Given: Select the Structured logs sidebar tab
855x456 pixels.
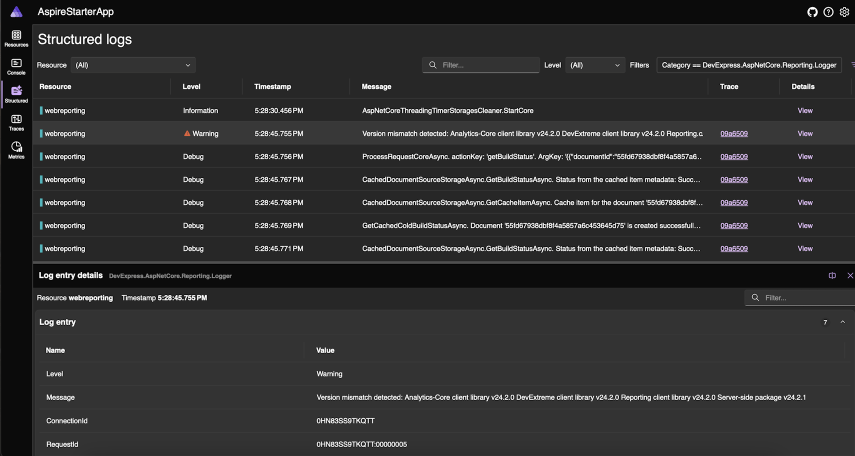Looking at the screenshot, I should [x=16, y=94].
